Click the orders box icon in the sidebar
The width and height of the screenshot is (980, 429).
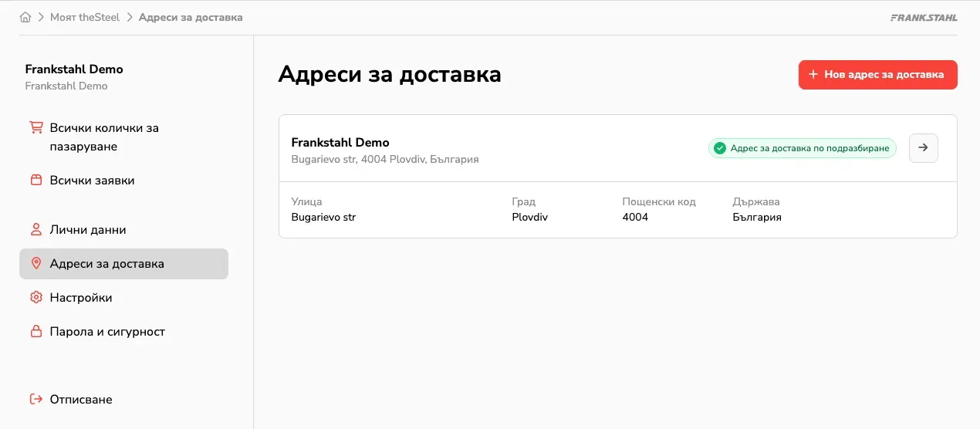35,181
